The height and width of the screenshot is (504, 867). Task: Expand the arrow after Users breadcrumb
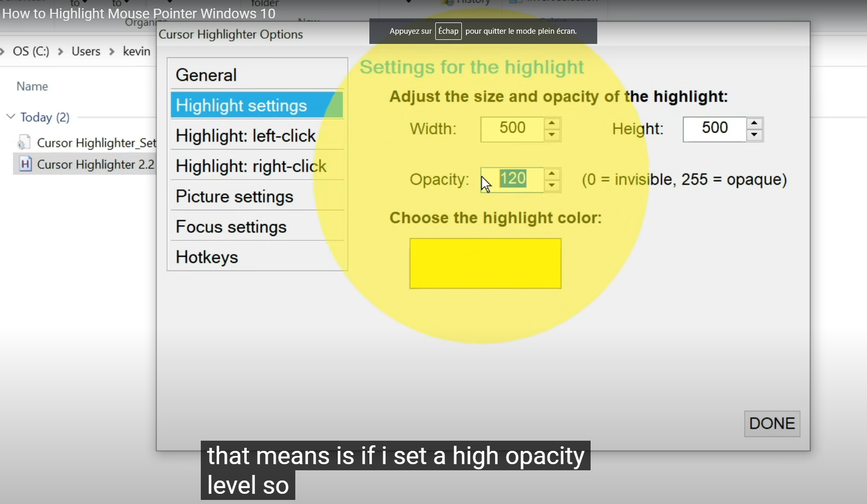(x=111, y=52)
